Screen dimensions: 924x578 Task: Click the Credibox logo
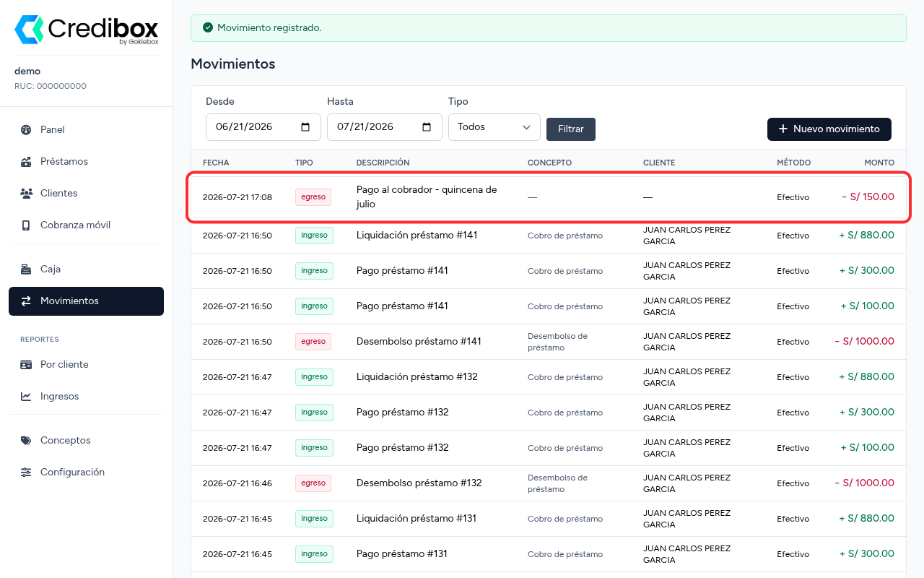coord(87,30)
